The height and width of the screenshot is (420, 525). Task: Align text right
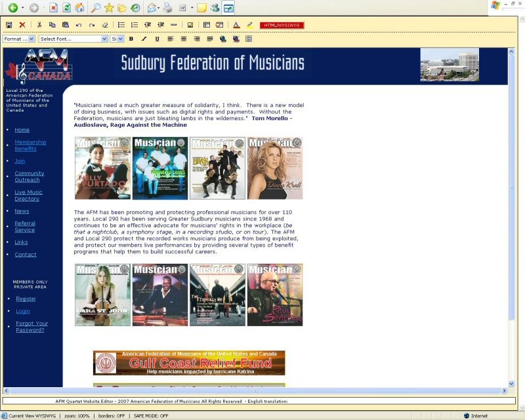196,39
